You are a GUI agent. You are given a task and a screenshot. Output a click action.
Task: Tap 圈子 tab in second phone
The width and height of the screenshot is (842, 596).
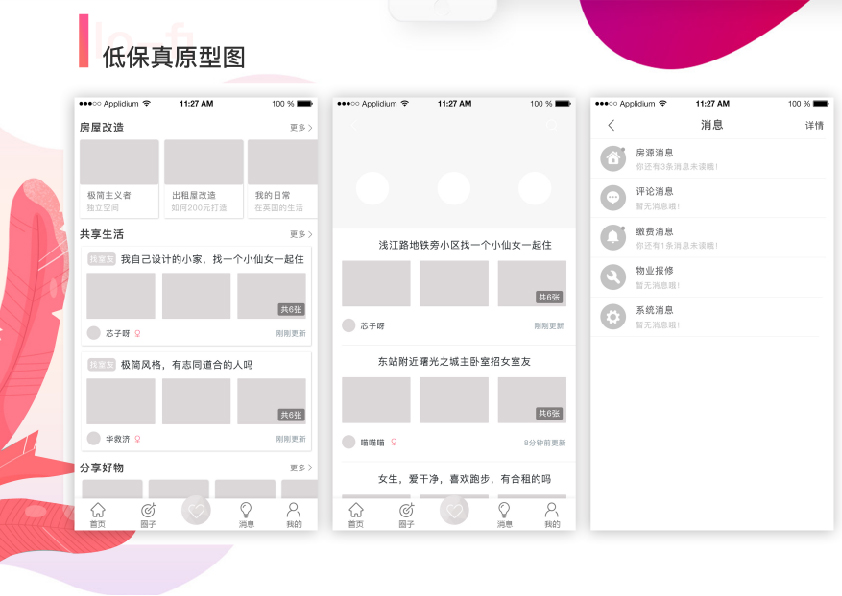407,515
